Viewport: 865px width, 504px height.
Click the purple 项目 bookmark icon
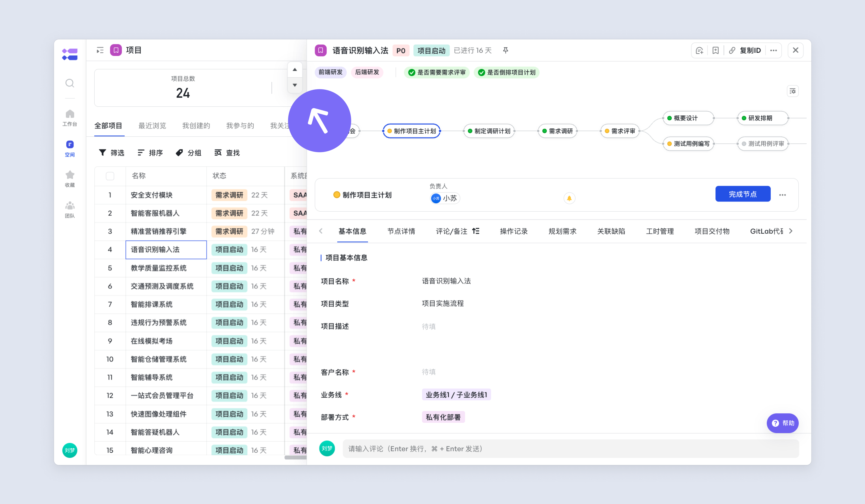pos(116,50)
